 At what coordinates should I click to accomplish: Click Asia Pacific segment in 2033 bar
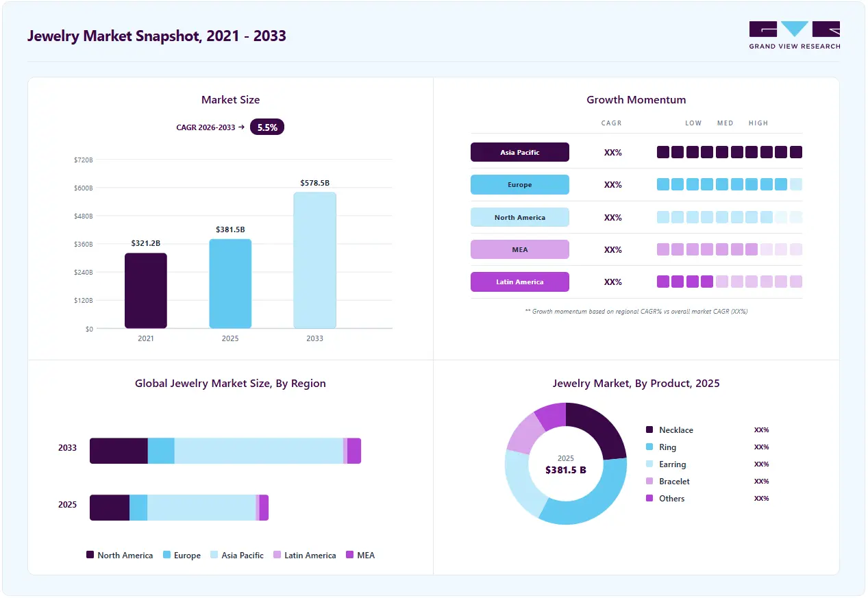tap(259, 451)
